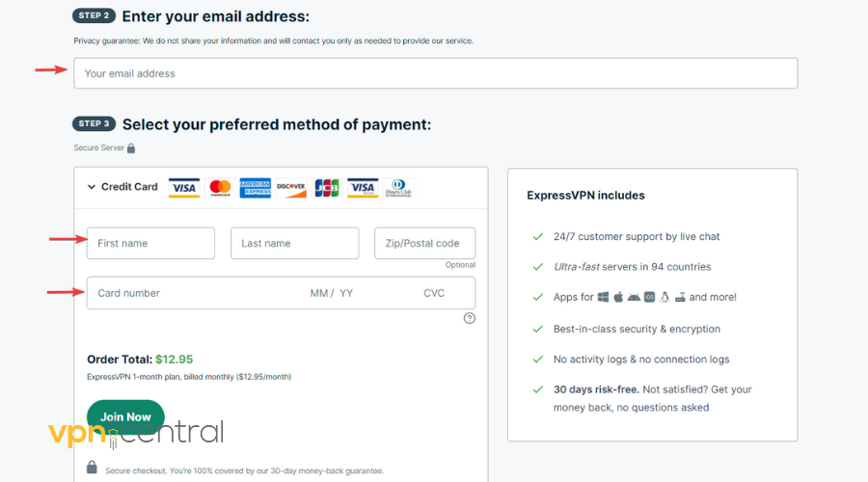
Task: Click the Linux penguin icon
Action: (x=665, y=297)
